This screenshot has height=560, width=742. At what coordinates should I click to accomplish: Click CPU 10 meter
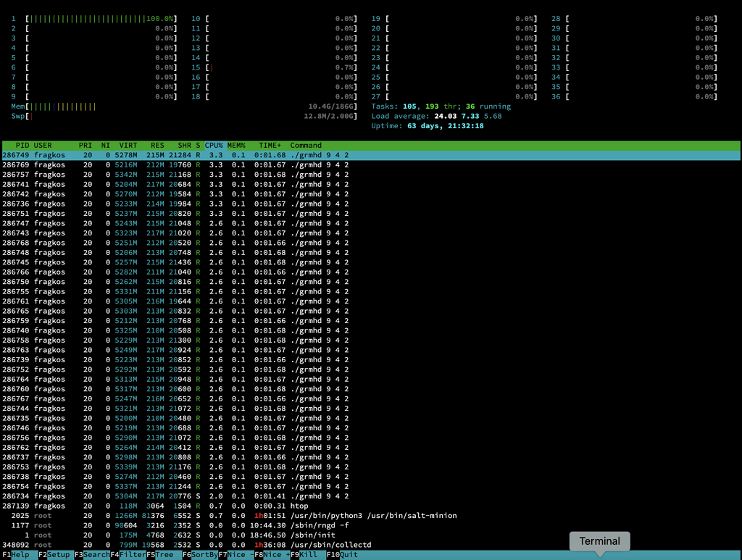(275, 18)
